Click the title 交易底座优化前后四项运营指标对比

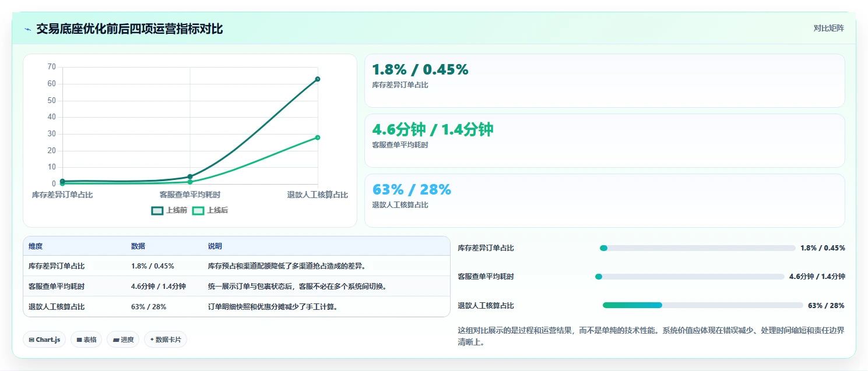pyautogui.click(x=129, y=29)
